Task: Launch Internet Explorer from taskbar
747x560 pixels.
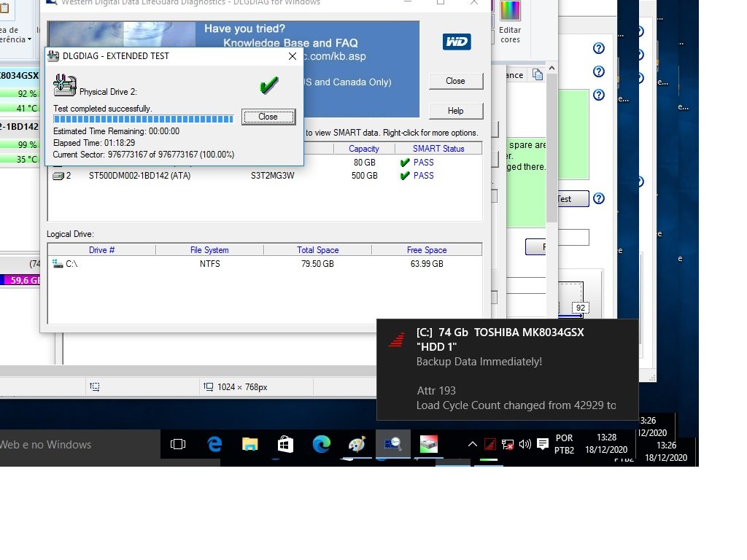Action: coord(214,444)
